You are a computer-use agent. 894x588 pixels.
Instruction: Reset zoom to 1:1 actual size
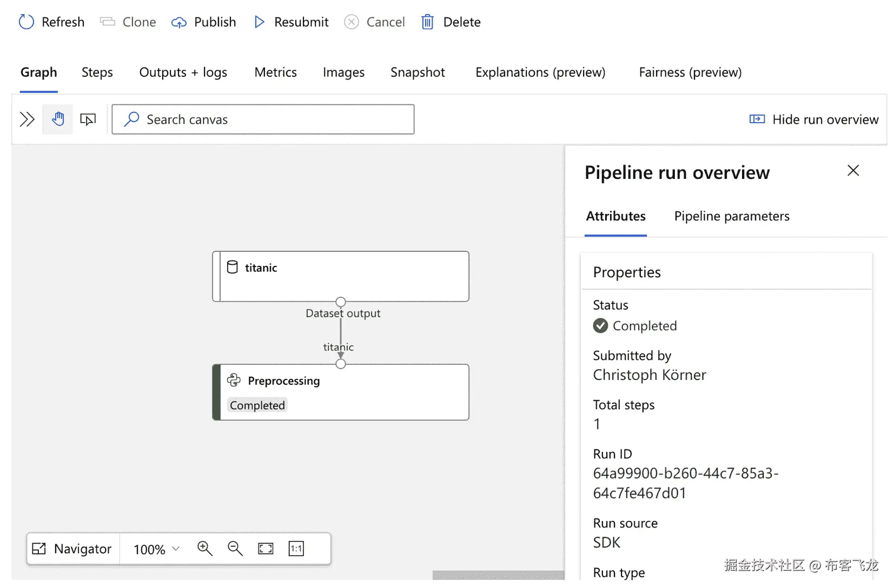(x=296, y=549)
